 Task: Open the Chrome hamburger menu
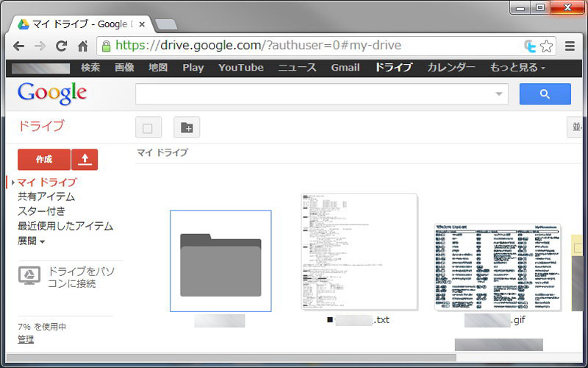click(570, 46)
